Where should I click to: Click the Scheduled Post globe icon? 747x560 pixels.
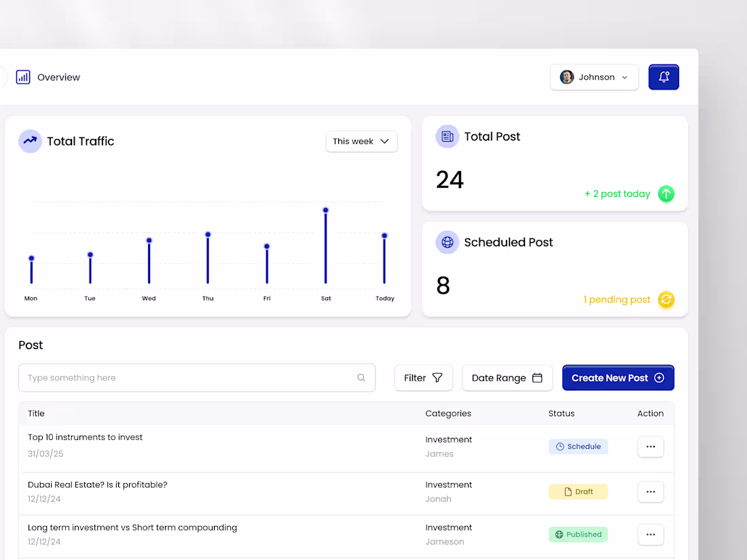pos(447,242)
